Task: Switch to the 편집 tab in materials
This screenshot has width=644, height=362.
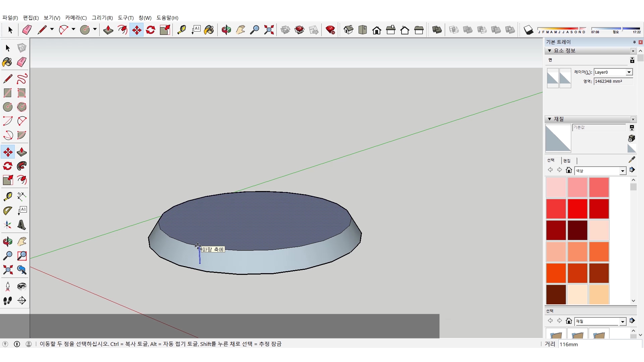Action: point(567,161)
